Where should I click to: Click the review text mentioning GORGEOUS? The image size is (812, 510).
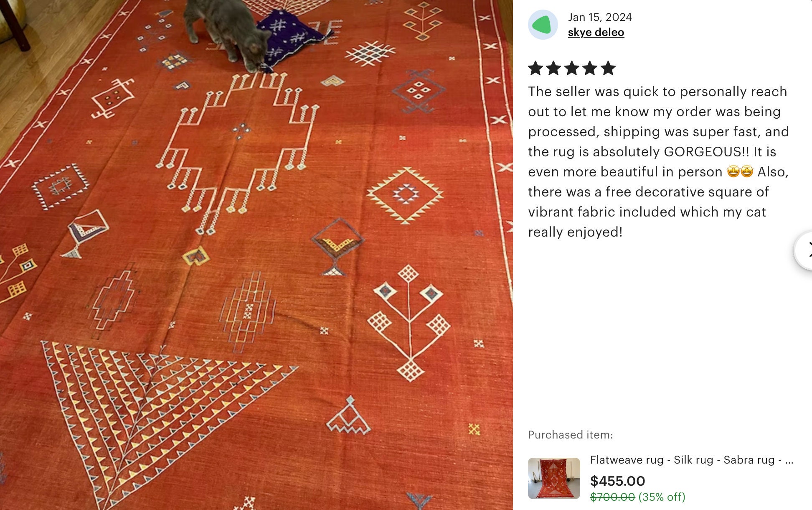coord(658,161)
